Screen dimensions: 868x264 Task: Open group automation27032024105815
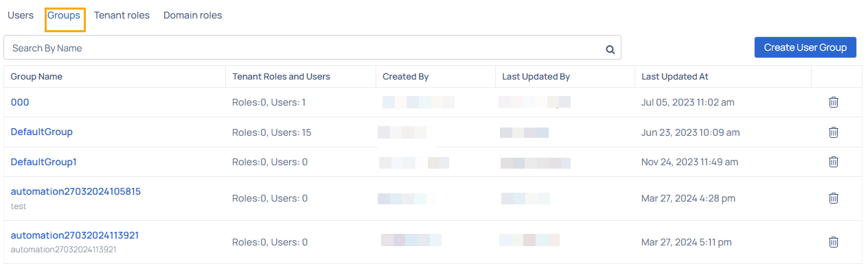pos(76,191)
